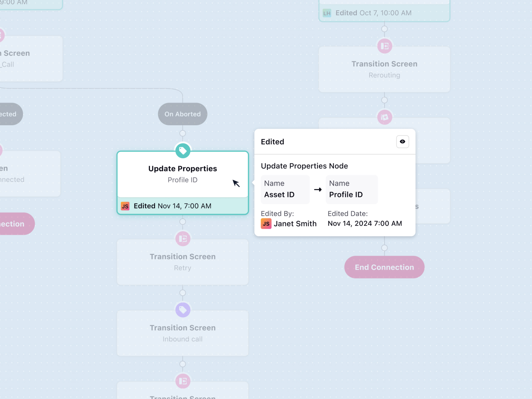Click the connector circle above End Connection
Screen dimensions: 532x399
click(384, 248)
